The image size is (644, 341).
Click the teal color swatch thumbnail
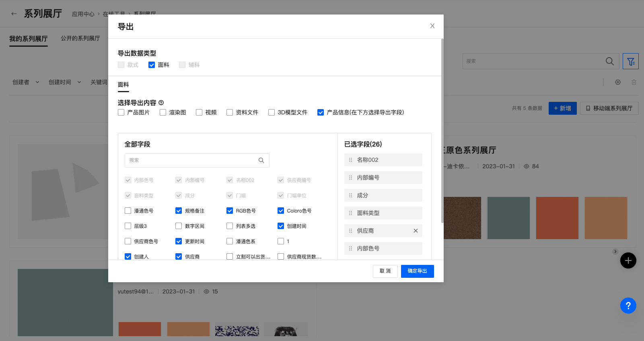click(508, 218)
